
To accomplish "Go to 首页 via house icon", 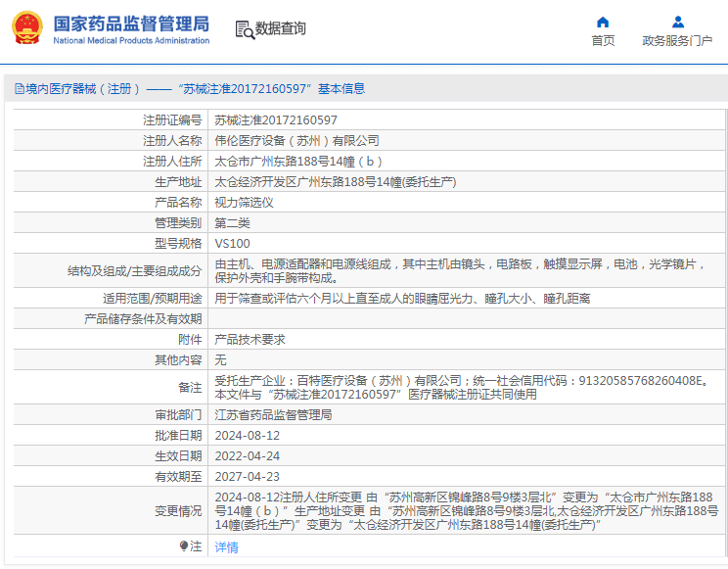I will pyautogui.click(x=603, y=22).
